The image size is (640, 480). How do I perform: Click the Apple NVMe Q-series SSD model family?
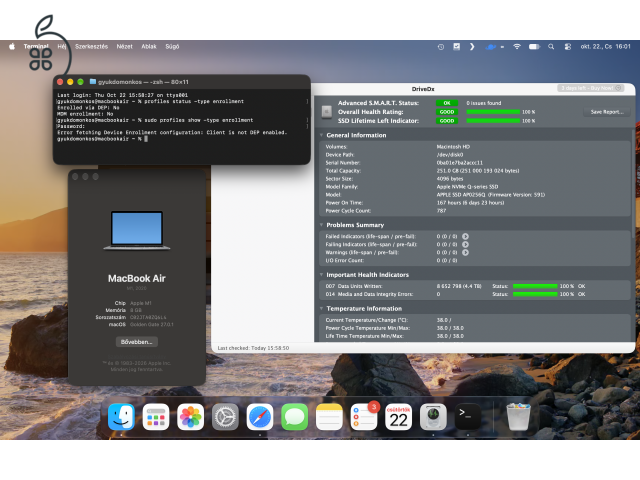pos(467,187)
